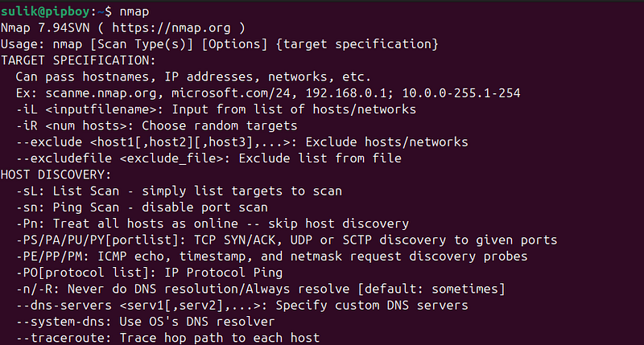Click the -iR num hosts option
Viewport: 644px width, 345px height.
pos(72,126)
